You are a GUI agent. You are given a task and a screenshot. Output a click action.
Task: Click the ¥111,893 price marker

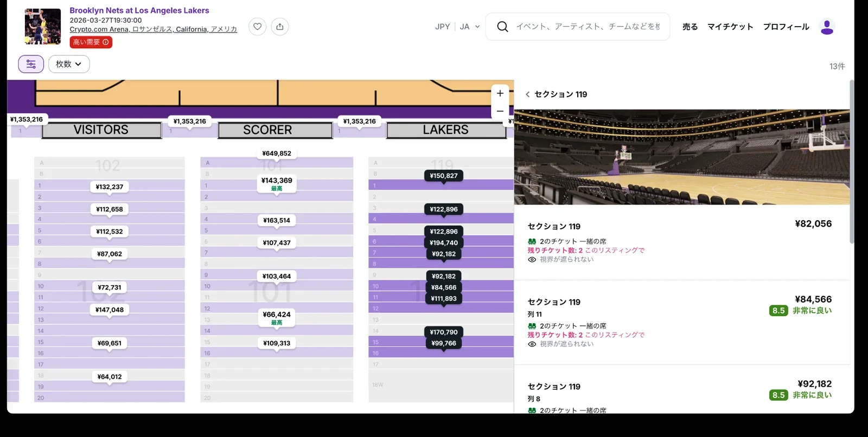[x=444, y=299]
